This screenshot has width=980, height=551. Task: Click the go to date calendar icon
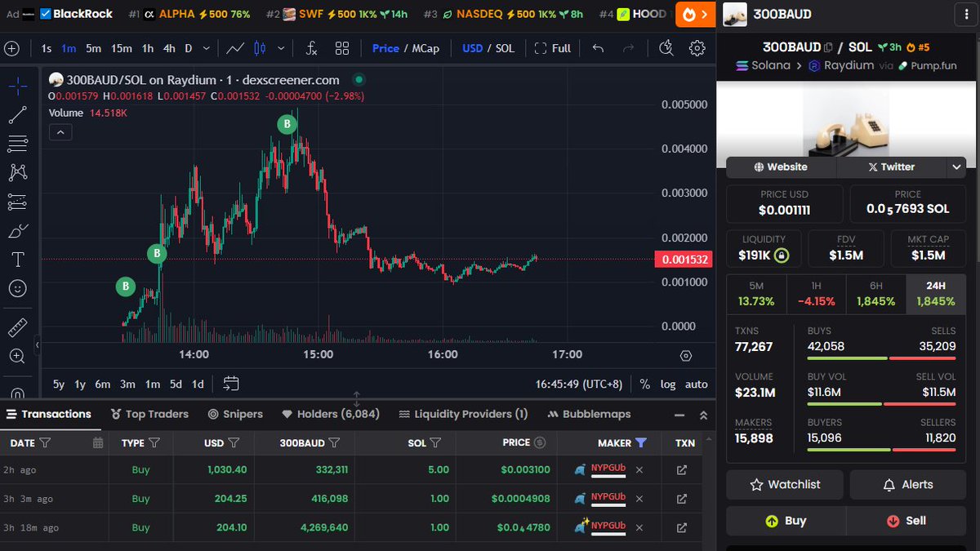(231, 384)
